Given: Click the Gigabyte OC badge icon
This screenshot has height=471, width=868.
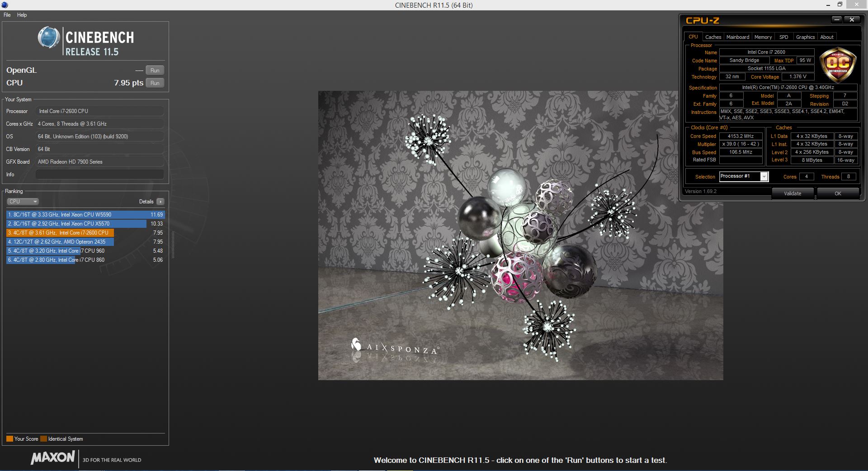Looking at the screenshot, I should point(838,65).
